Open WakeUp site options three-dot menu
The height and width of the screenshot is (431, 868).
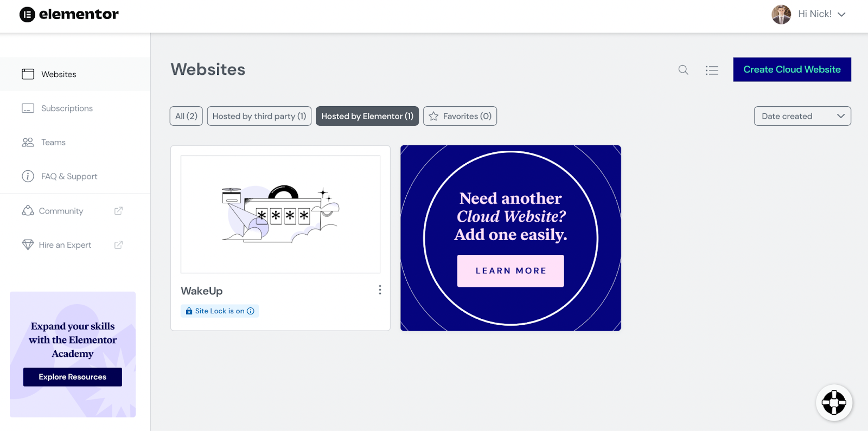tap(380, 290)
